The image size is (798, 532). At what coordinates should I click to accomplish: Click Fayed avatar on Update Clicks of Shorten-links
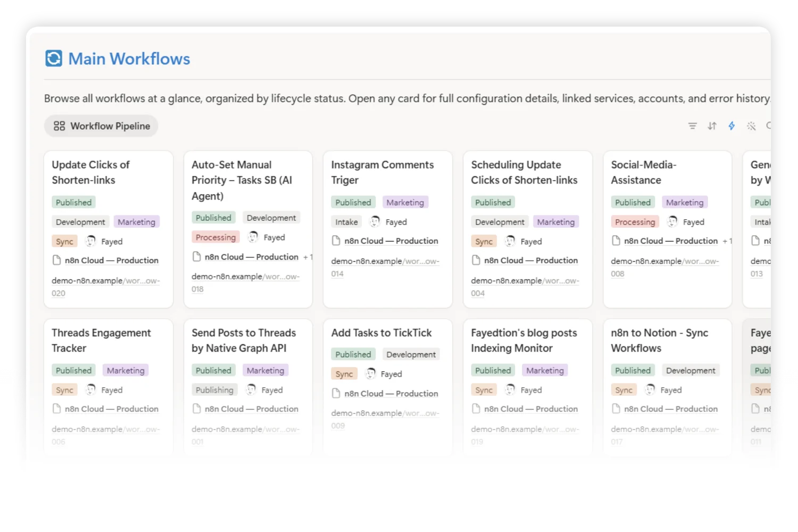point(91,241)
